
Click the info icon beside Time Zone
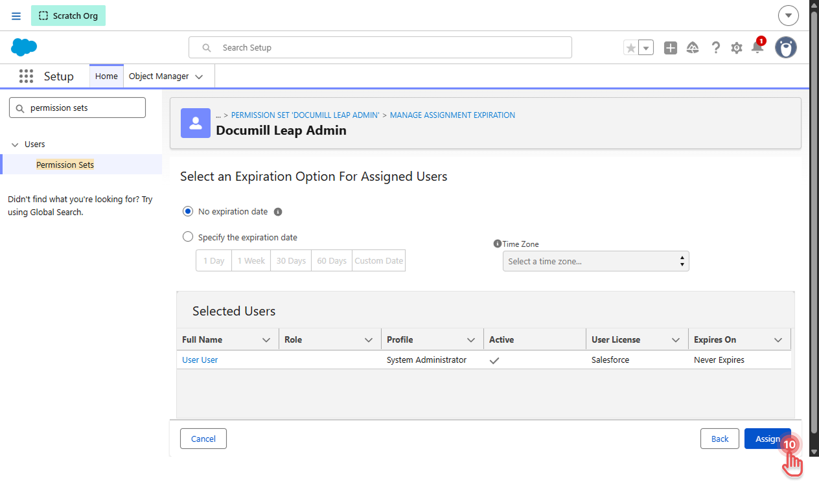coord(498,244)
